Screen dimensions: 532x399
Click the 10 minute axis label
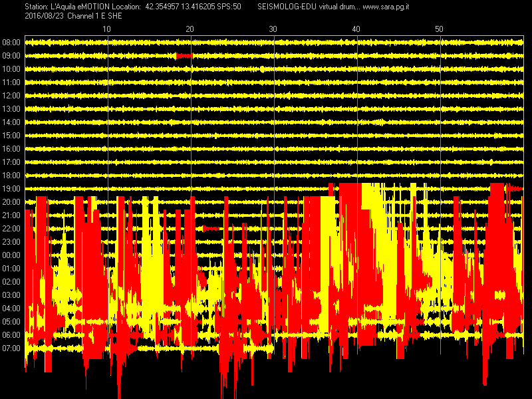click(x=106, y=29)
